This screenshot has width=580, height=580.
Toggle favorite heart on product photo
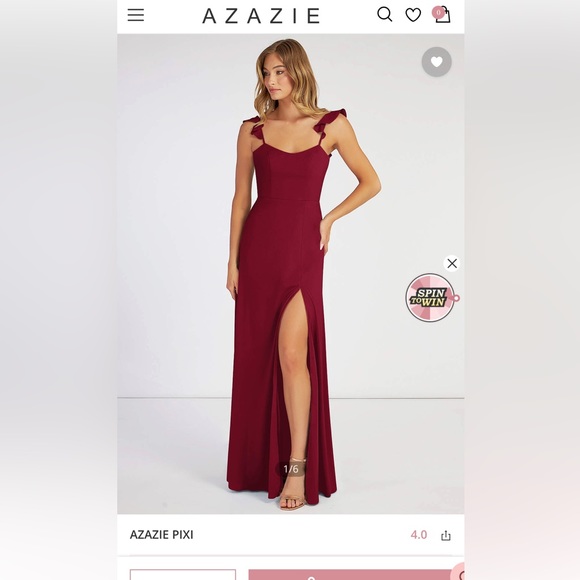pyautogui.click(x=436, y=62)
